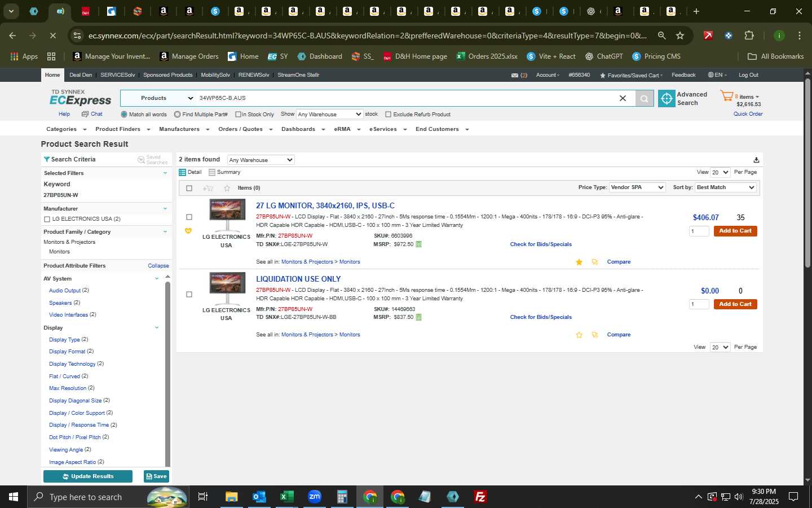The height and width of the screenshot is (508, 812).
Task: Save the search criteria
Action: point(156,476)
